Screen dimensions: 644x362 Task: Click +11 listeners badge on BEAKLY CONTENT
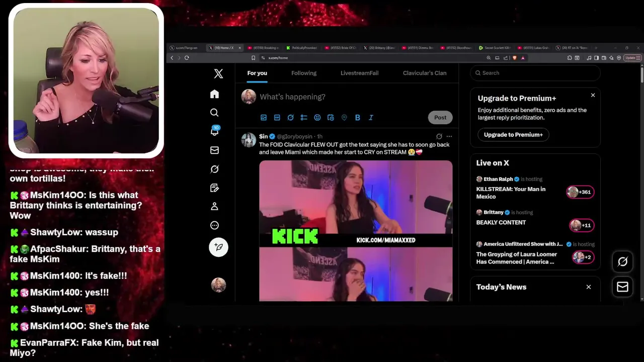coord(582,225)
